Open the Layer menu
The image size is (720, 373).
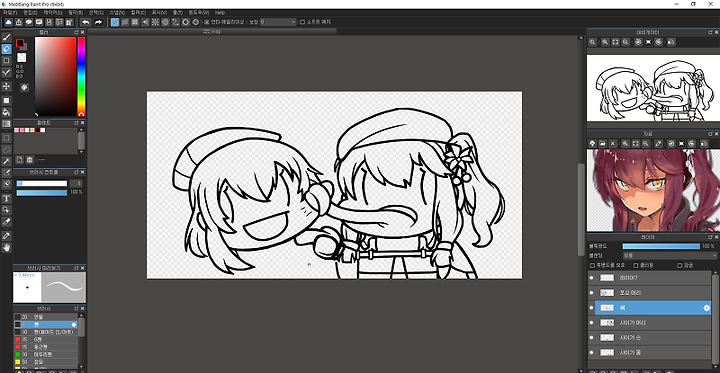point(52,12)
